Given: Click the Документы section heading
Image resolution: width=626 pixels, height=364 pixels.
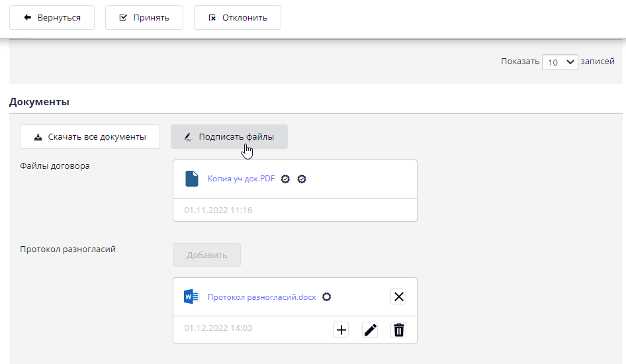Looking at the screenshot, I should coord(39,102).
